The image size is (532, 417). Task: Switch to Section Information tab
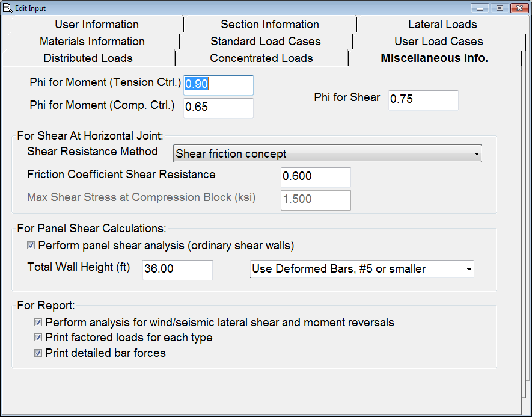coord(269,25)
